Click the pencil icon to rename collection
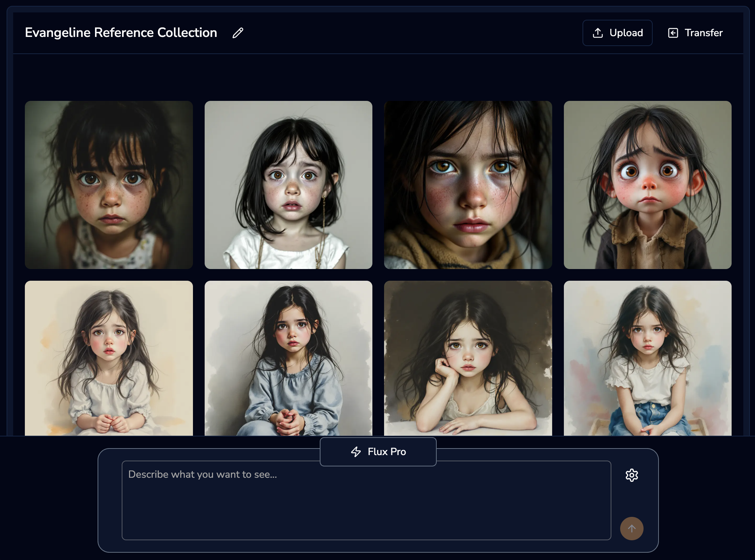 tap(238, 33)
